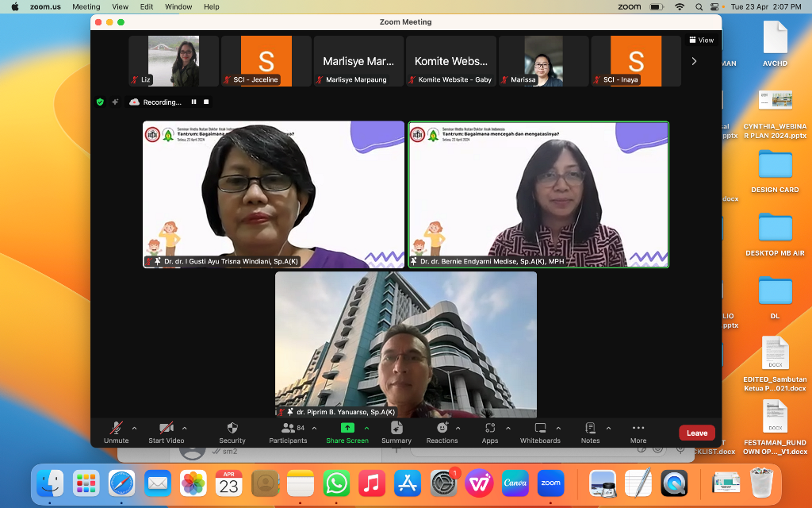
Task: Open the Summary tool
Action: pyautogui.click(x=396, y=433)
